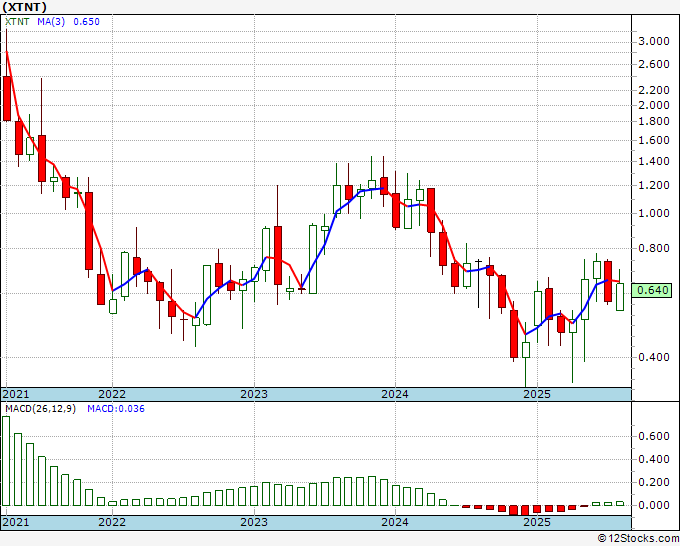
Task: Click the 2.200 price axis label
Action: pos(654,90)
